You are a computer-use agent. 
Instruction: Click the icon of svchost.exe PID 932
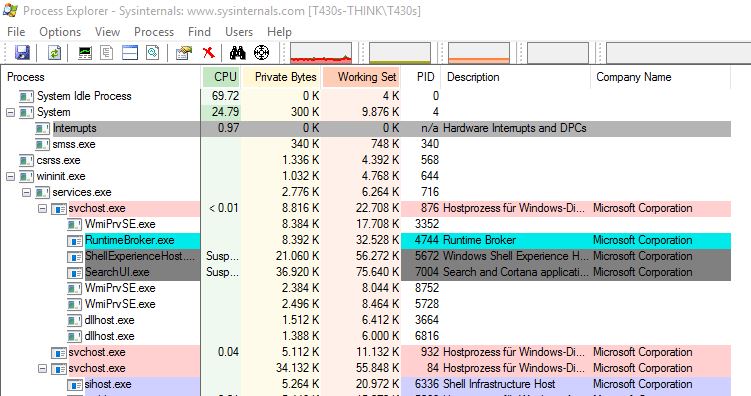[x=58, y=352]
